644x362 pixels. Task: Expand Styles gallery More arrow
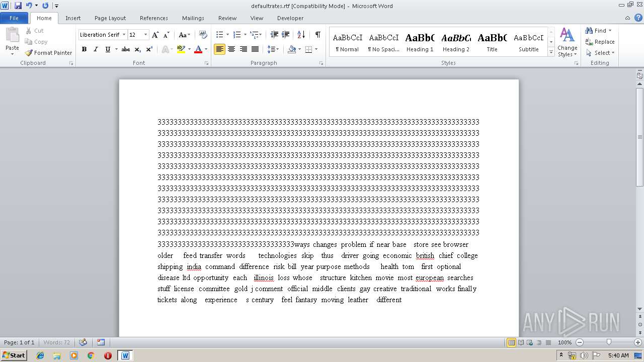point(551,52)
